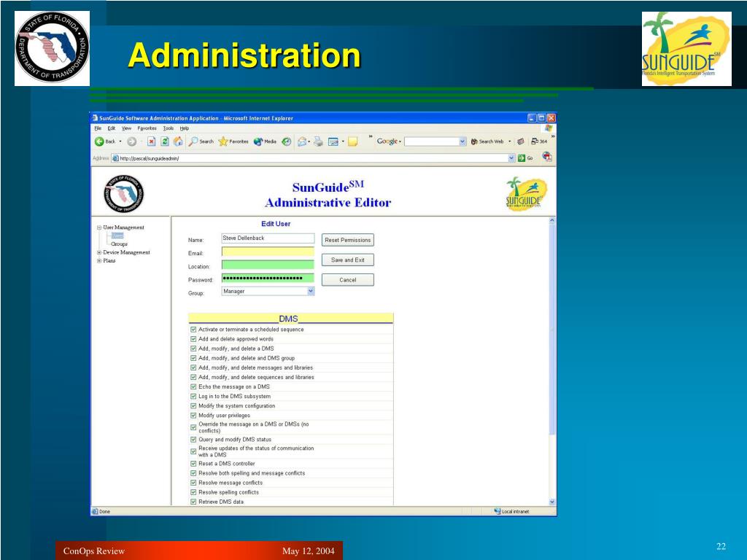747x560 pixels.
Task: Toggle Reset a DMS controller checkbox
Action: (193, 463)
